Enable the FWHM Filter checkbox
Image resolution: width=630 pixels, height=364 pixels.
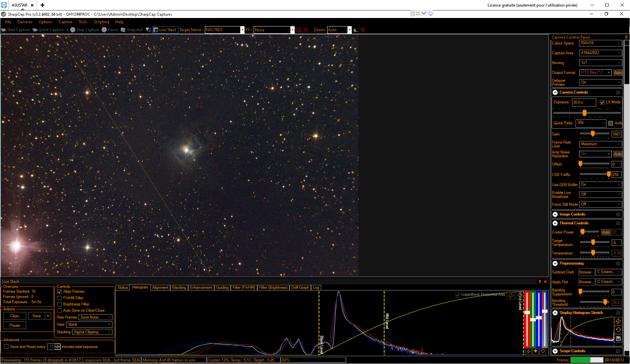(59, 298)
